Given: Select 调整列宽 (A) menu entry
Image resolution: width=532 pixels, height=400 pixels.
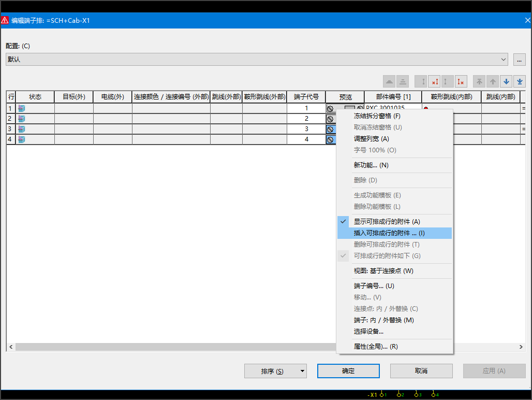Looking at the screenshot, I should 394,138.
